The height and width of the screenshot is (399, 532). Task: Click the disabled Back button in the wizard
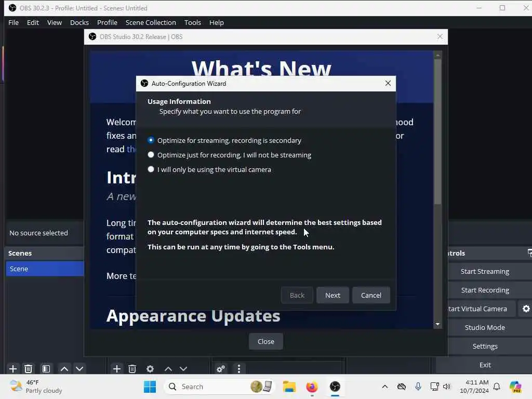[x=297, y=295]
